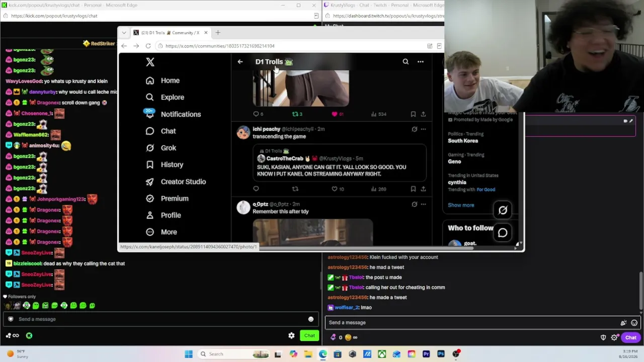This screenshot has height=362, width=644.
Task: Bookmark ichi peachy's post
Action: [x=413, y=189]
